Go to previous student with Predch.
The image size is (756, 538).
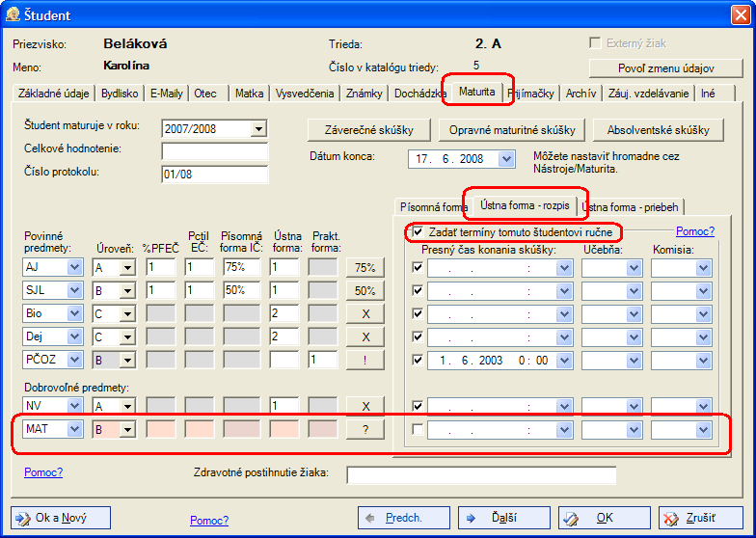pyautogui.click(x=403, y=518)
